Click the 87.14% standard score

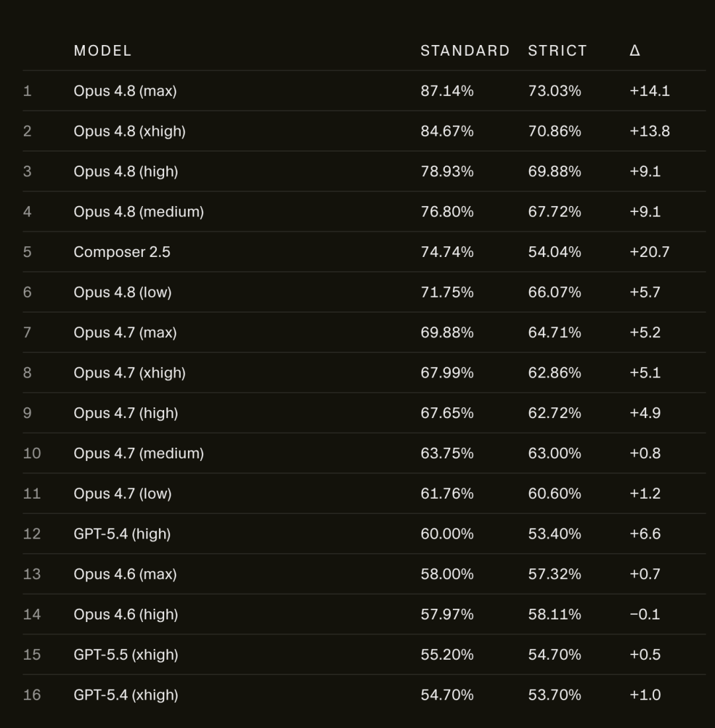[447, 91]
